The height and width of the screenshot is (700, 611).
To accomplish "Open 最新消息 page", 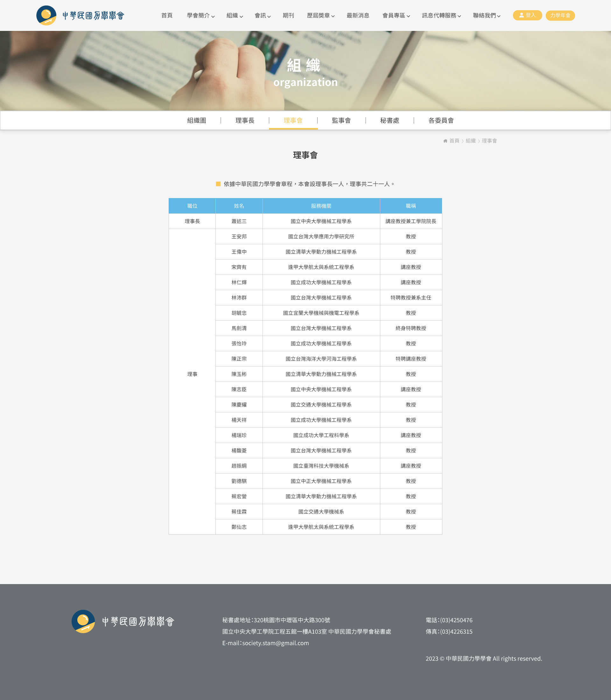I will coord(358,16).
